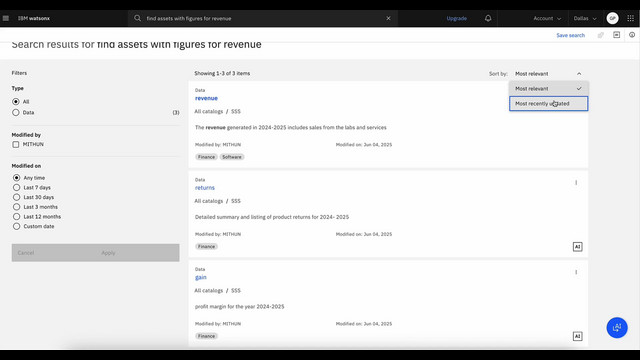The image size is (640, 360).
Task: Click the search magnifier icon
Action: click(x=138, y=18)
